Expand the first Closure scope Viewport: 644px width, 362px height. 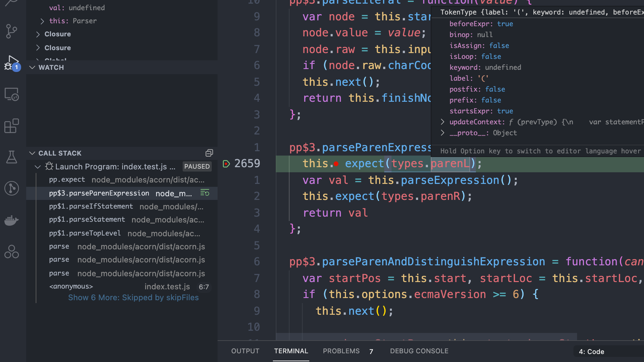tap(38, 34)
